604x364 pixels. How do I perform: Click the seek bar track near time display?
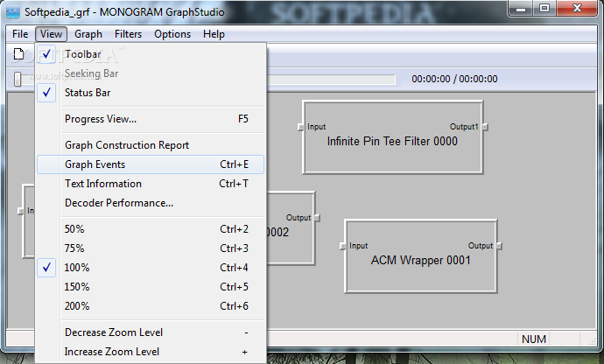331,80
